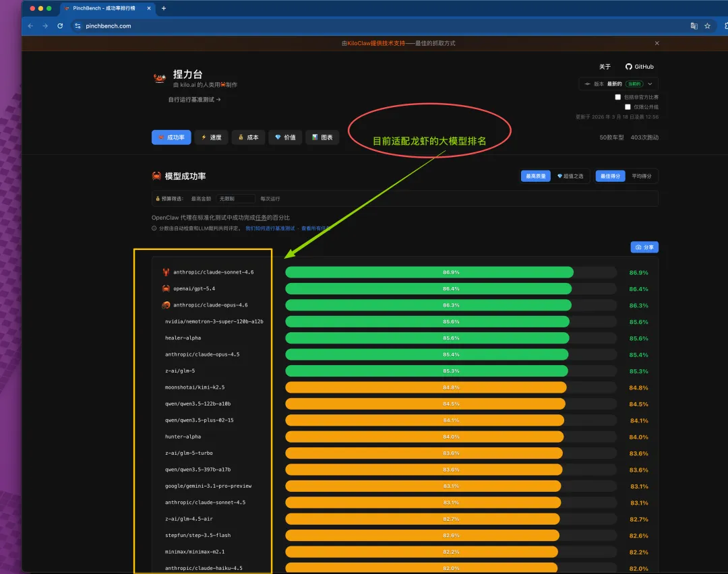
Task: Open site info icon left of pinchbench.com
Action: point(78,26)
